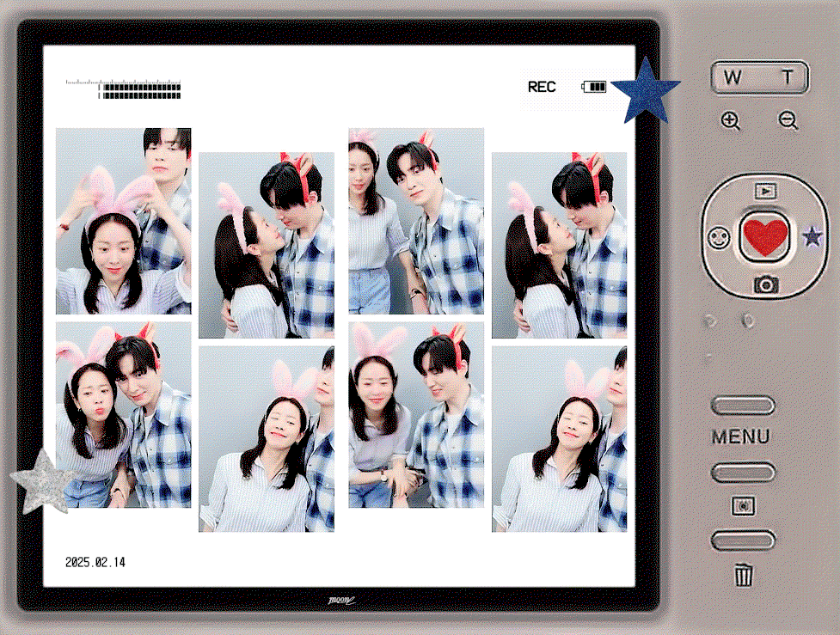The image size is (840, 635).
Task: Click the pill button above MENU label
Action: 743,406
